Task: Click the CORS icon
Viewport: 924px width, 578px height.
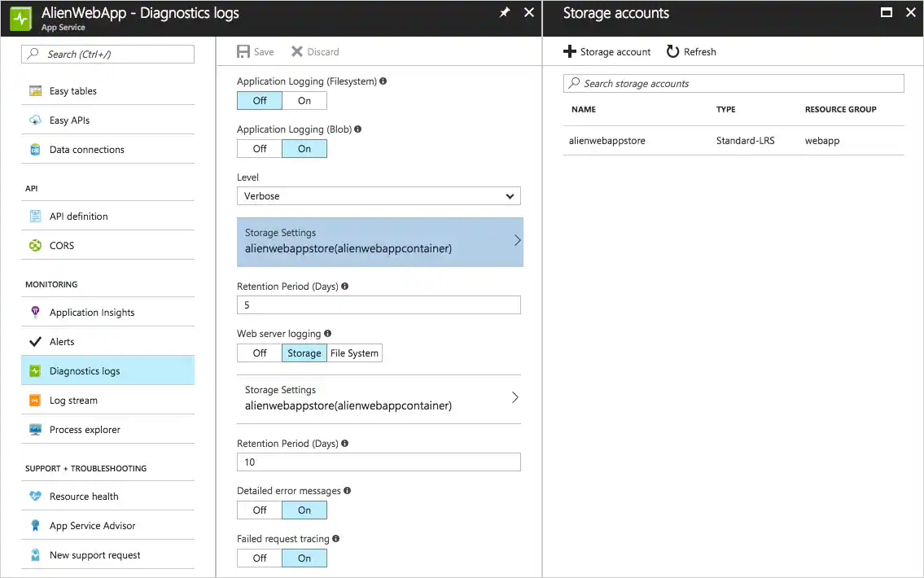Action: pos(35,246)
